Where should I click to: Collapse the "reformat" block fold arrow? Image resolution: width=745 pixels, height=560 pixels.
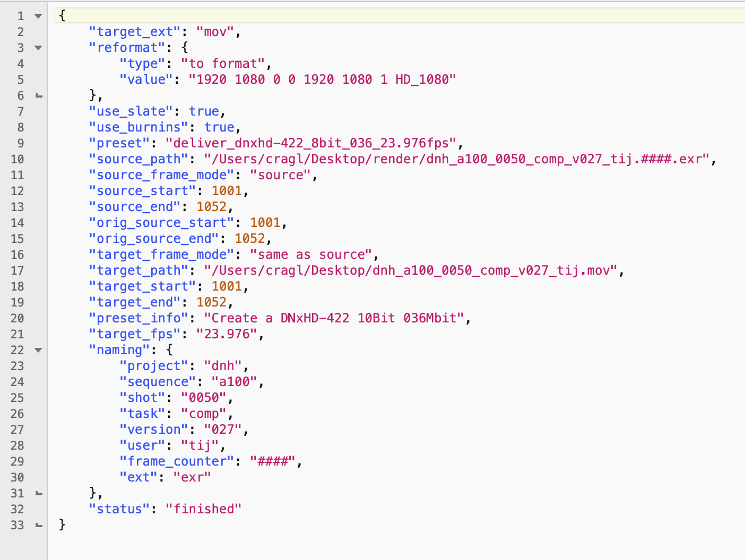click(38, 48)
